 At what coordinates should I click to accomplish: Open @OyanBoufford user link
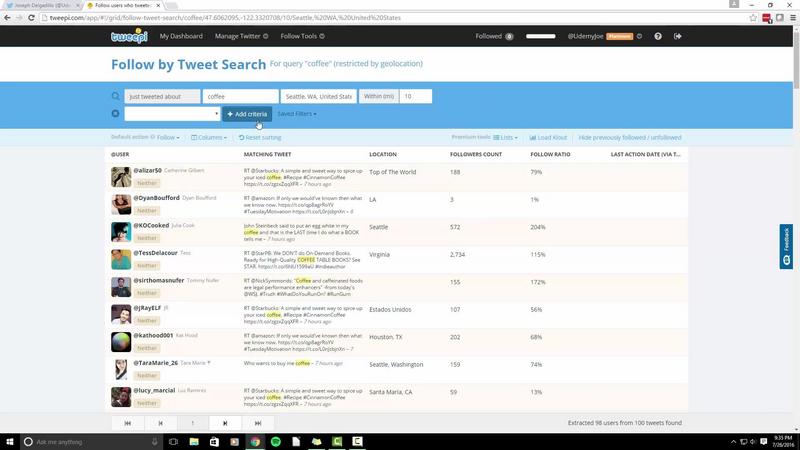[156, 198]
